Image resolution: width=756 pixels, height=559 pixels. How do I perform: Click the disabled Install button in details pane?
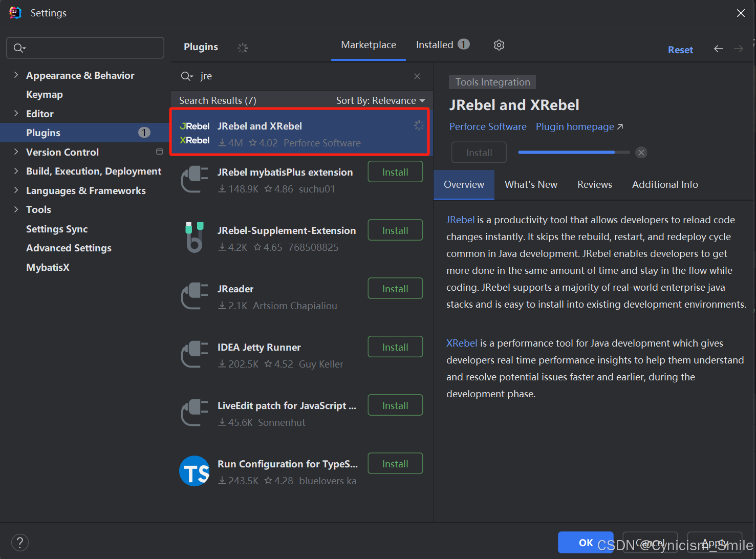479,153
